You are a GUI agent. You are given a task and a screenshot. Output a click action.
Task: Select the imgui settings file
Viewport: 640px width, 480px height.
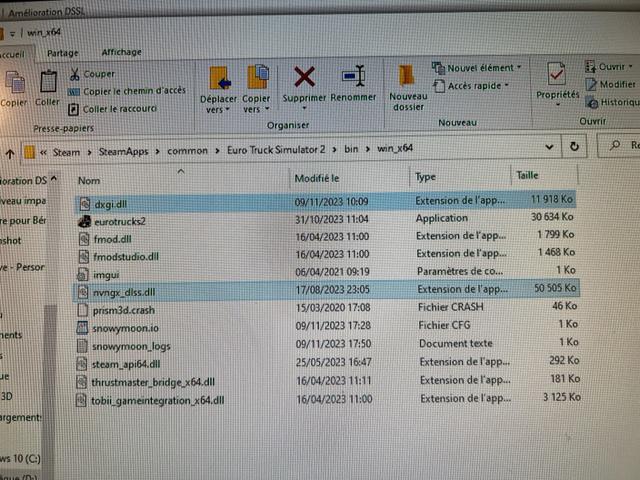click(326, 272)
